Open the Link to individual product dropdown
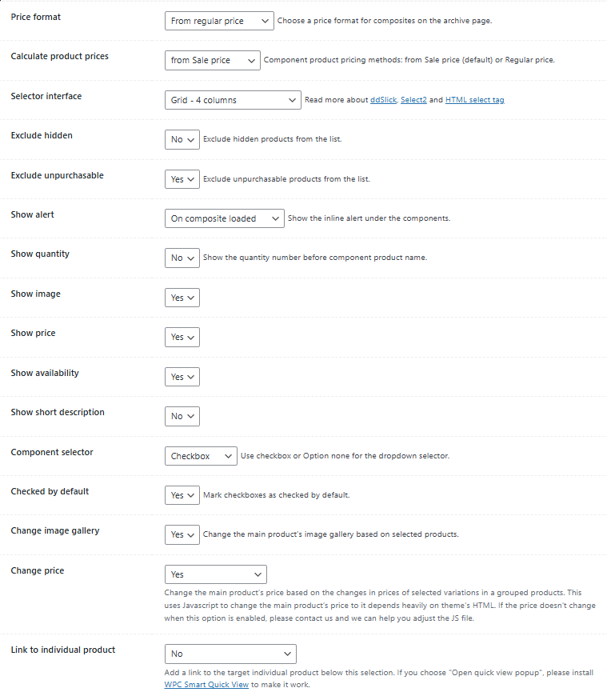Viewport: 607px width, 700px height. click(230, 654)
